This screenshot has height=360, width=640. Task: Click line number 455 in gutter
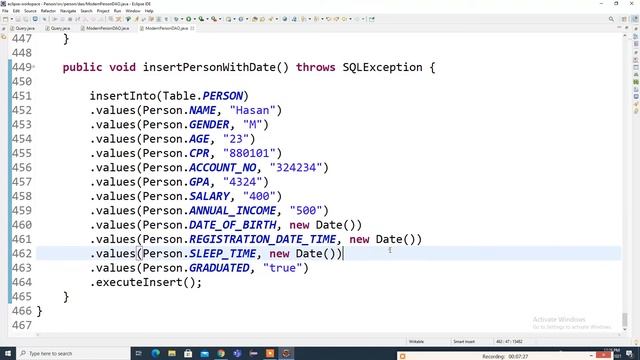point(22,153)
